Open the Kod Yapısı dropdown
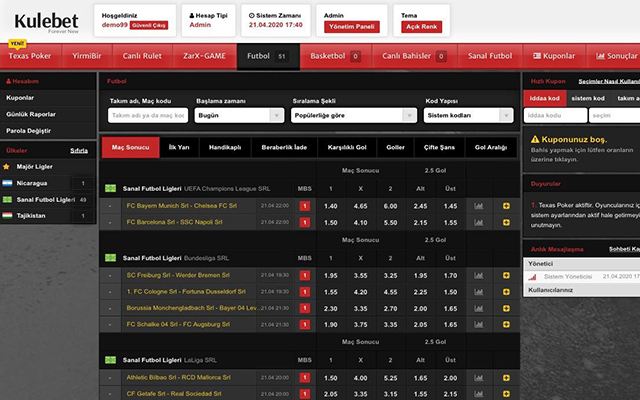The width and height of the screenshot is (640, 400). click(x=463, y=115)
